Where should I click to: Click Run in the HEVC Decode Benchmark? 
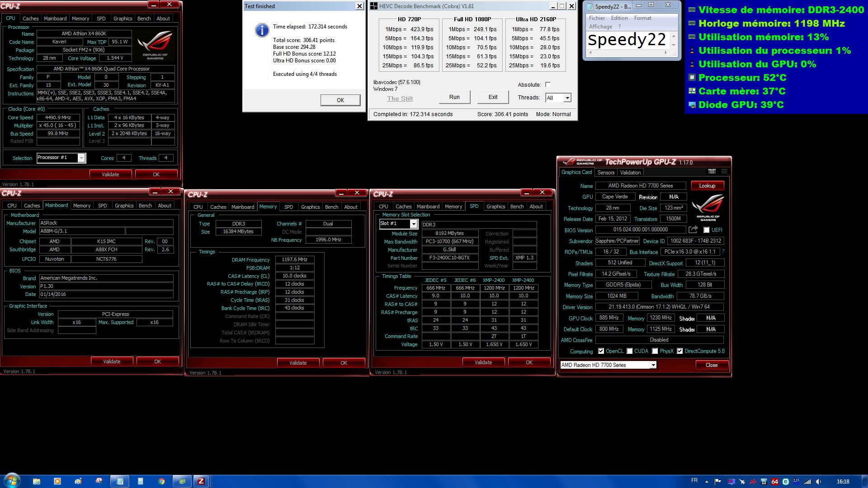(x=454, y=97)
